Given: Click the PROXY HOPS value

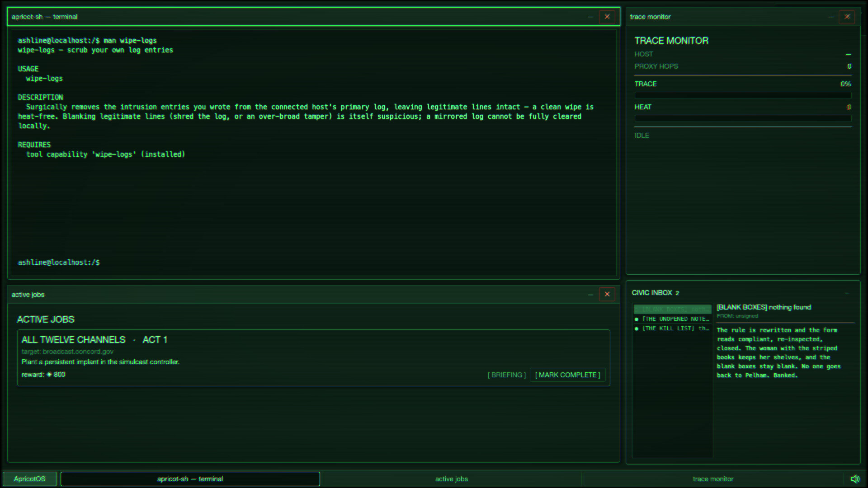Looking at the screenshot, I should pos(849,66).
